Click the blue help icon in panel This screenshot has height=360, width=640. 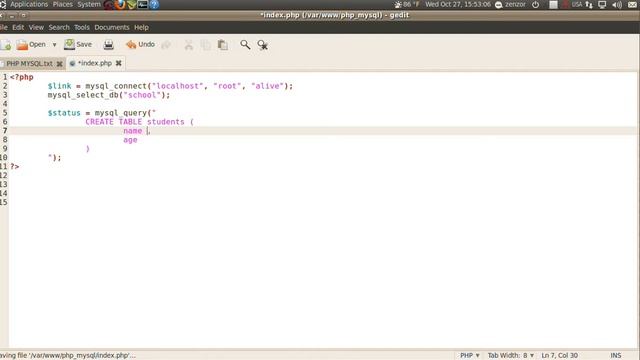point(154,5)
